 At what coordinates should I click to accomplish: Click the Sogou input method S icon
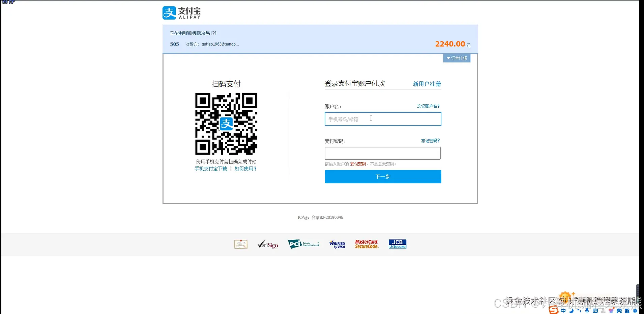[x=554, y=310]
